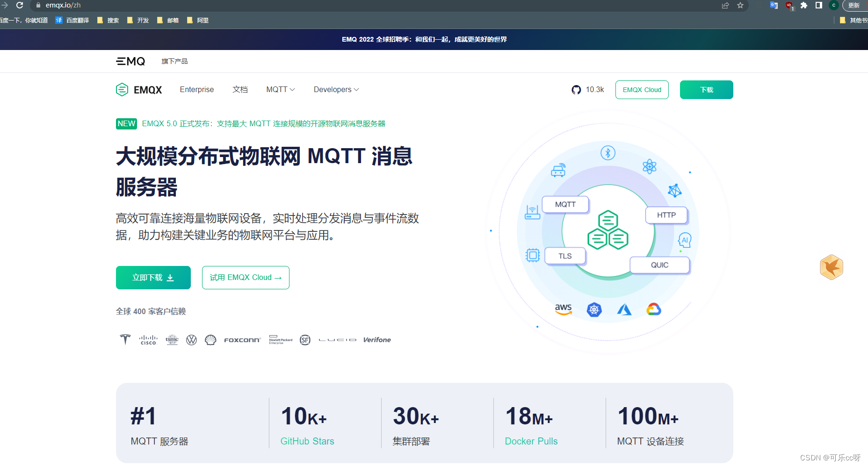
Task: Open the 文档 navigation item
Action: tap(240, 89)
